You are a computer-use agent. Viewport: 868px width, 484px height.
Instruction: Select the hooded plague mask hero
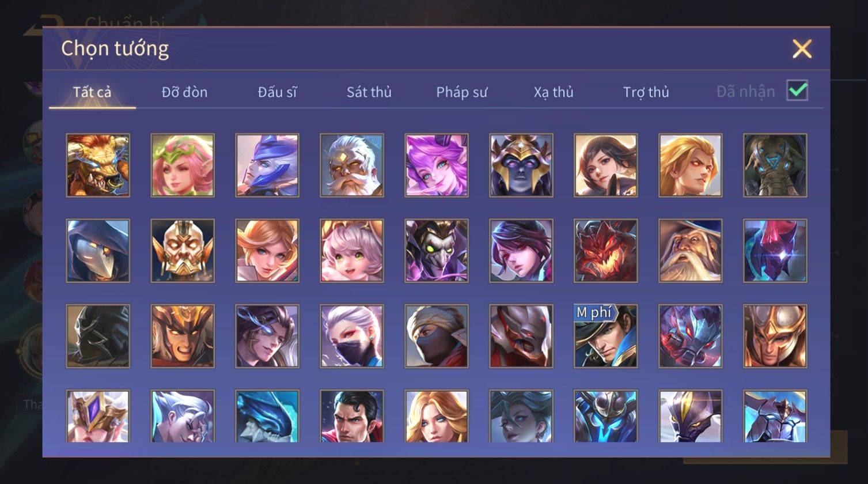98,251
